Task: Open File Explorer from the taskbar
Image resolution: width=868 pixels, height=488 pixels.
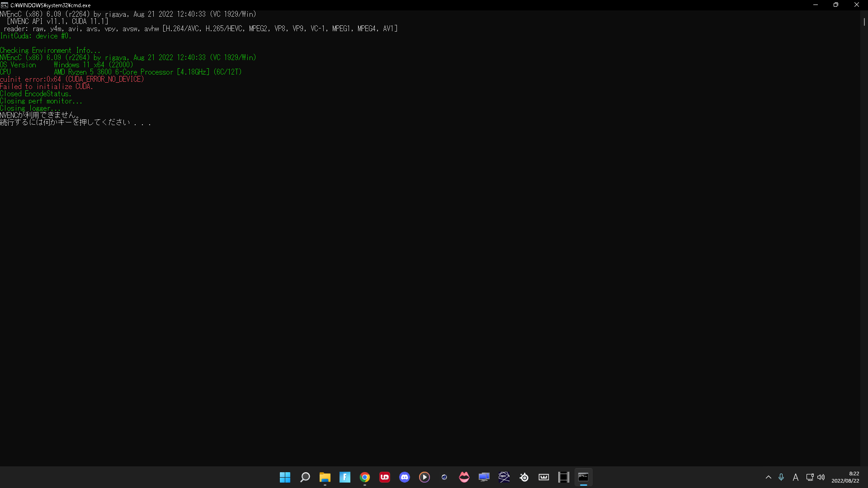Action: click(x=325, y=477)
